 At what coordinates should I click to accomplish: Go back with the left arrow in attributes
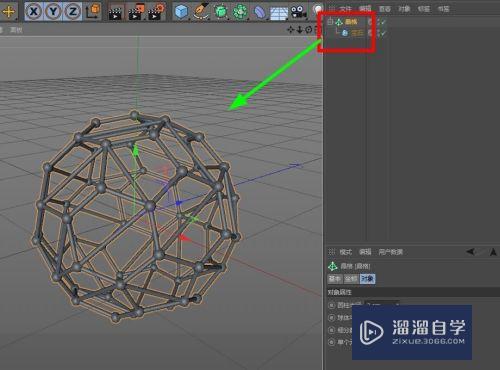point(471,252)
